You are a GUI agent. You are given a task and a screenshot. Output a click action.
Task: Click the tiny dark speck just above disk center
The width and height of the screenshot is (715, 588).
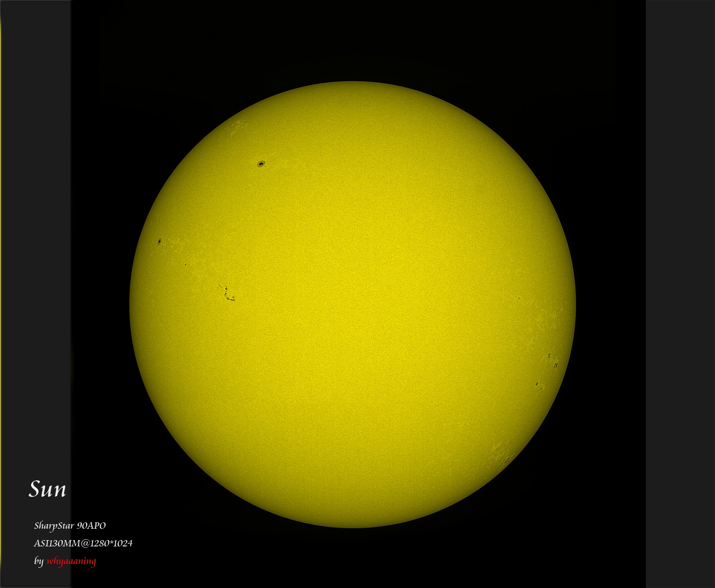(367, 235)
